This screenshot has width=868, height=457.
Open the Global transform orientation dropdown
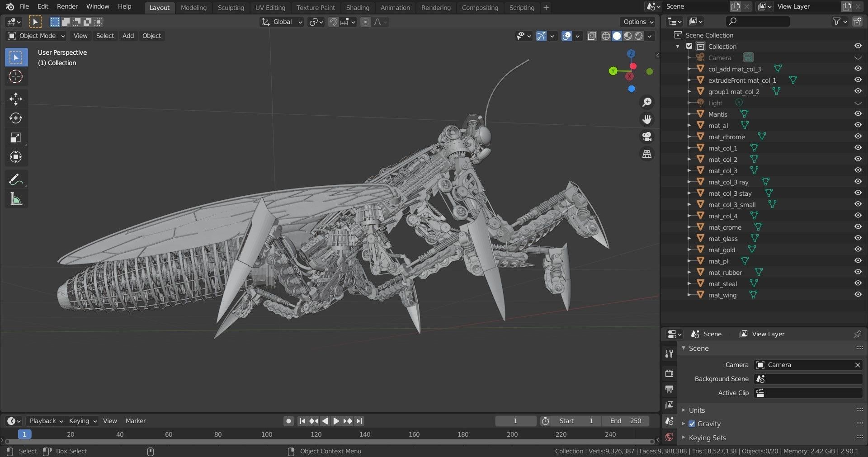pos(282,22)
